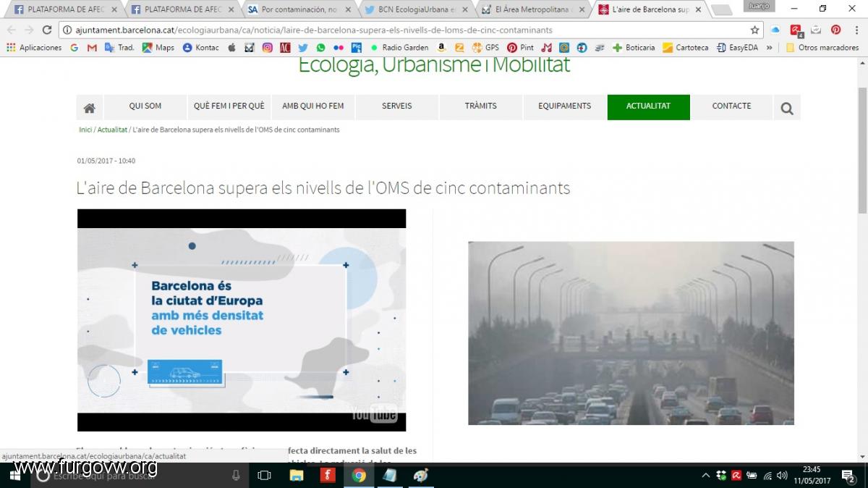The width and height of the screenshot is (868, 488).
Task: Play the Barcelona vehicle density video
Action: click(242, 320)
